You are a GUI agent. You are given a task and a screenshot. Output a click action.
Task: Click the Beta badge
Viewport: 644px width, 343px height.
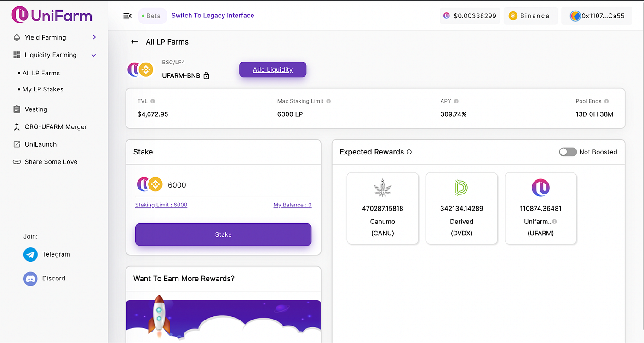point(152,16)
